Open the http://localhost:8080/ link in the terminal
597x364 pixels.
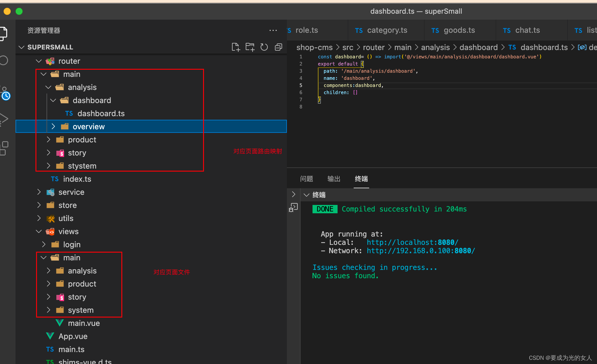(412, 242)
